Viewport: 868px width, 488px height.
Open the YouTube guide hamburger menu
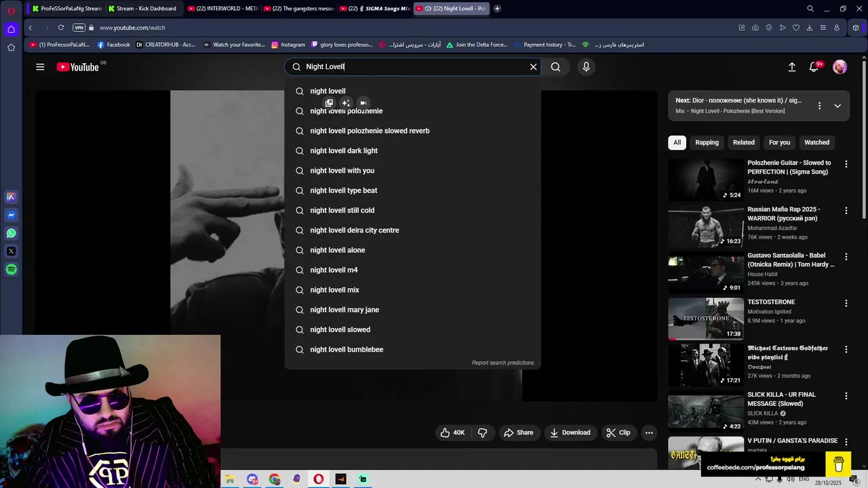pos(40,66)
